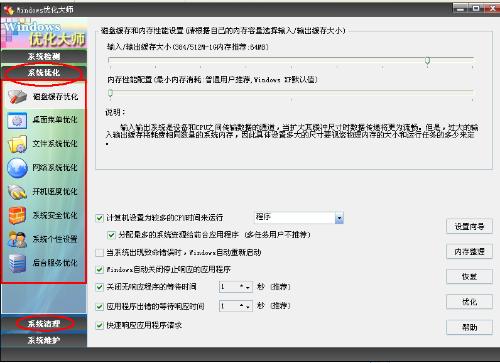Select the 桌面菜单优化 desktop icon
The width and height of the screenshot is (500, 363).
(x=17, y=120)
